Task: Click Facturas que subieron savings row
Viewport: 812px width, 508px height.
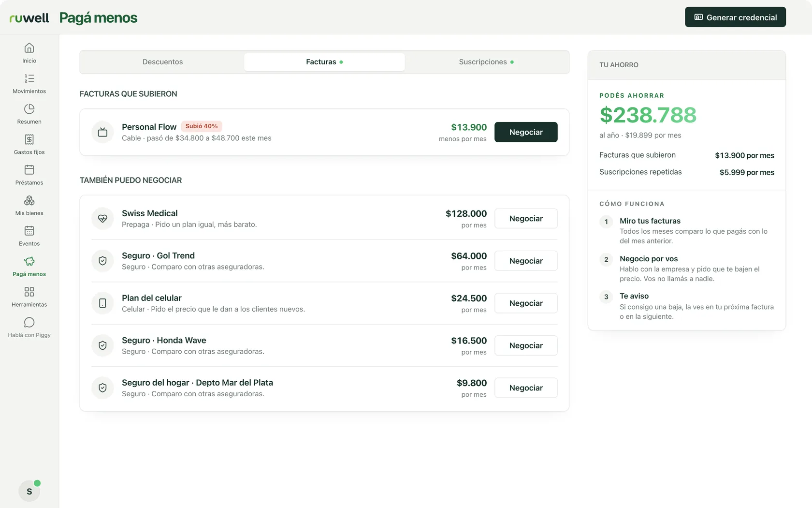Action: 687,155
